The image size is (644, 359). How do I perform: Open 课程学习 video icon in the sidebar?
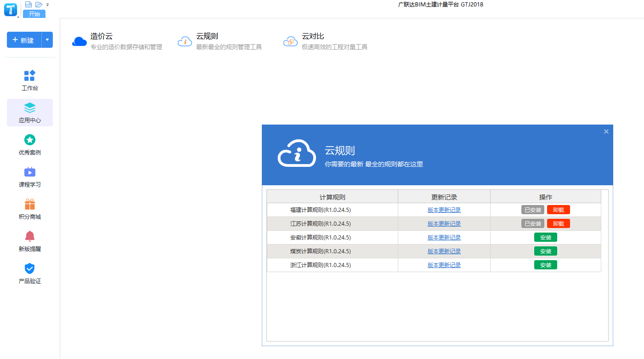pyautogui.click(x=30, y=172)
